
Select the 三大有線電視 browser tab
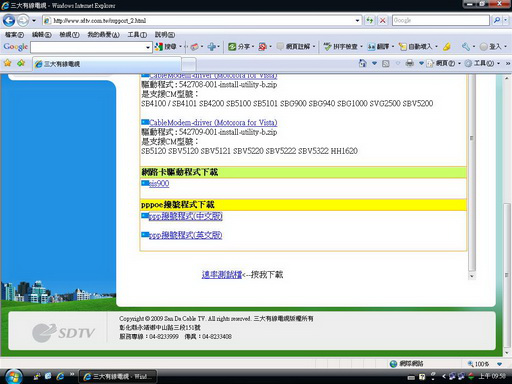[x=107, y=64]
